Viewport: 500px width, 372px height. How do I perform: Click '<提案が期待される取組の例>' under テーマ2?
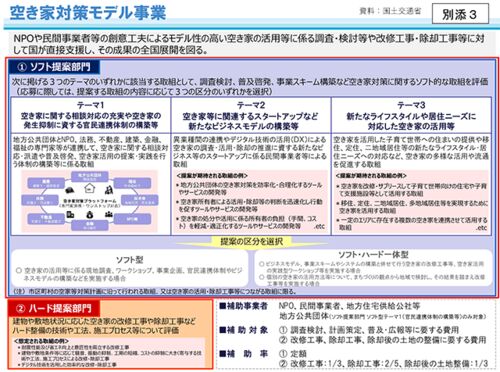click(x=212, y=175)
